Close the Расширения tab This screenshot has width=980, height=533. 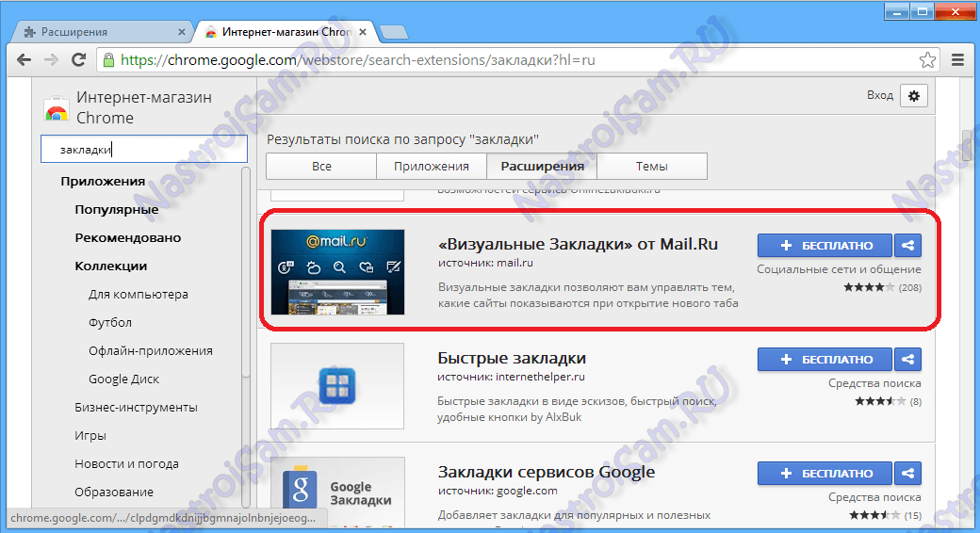(181, 32)
